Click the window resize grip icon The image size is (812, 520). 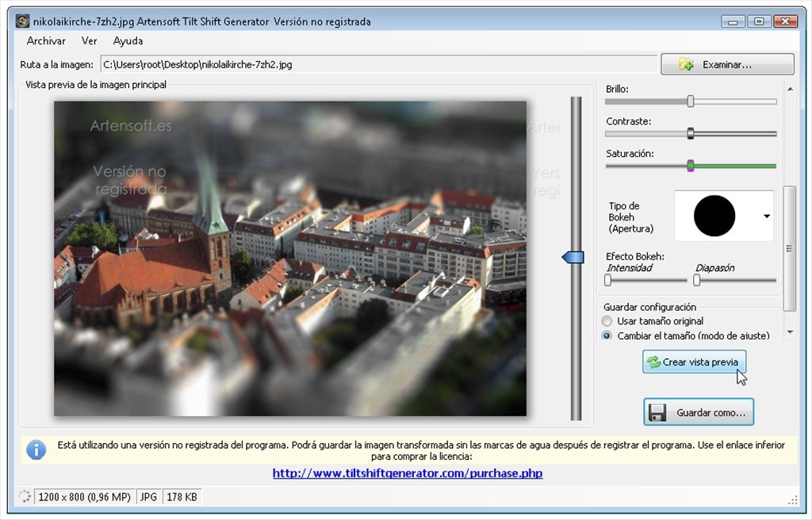point(793,500)
